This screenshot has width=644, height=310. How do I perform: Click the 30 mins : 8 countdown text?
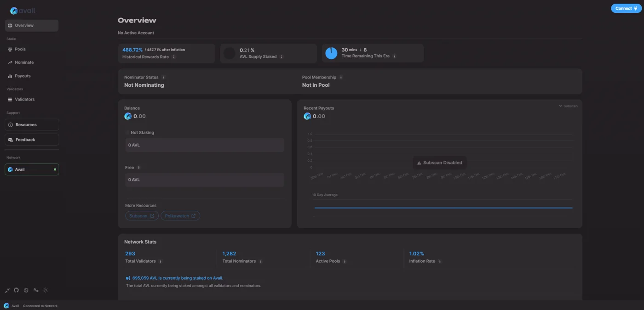point(354,50)
